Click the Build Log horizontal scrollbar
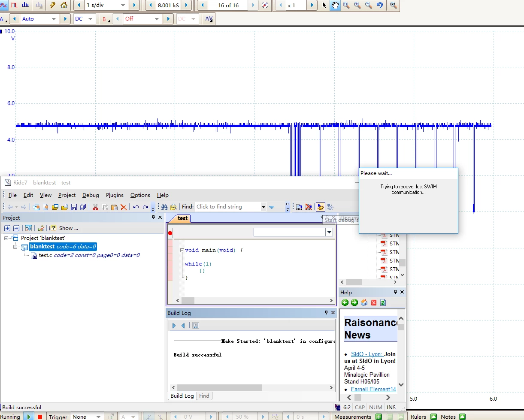Viewport: 524px width, 420px height. (252, 387)
